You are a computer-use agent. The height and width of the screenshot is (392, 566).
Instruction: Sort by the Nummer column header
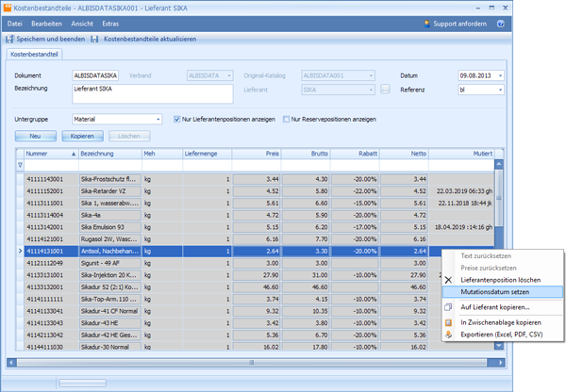click(x=51, y=154)
